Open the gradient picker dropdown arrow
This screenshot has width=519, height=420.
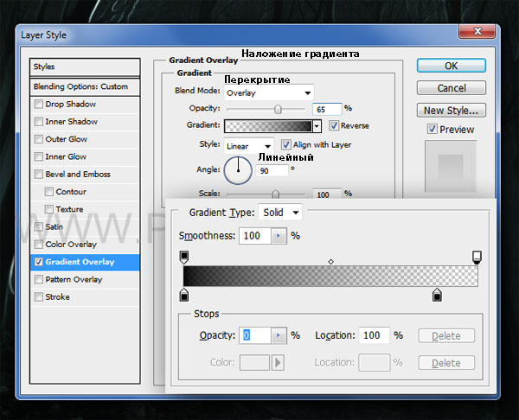coord(317,126)
